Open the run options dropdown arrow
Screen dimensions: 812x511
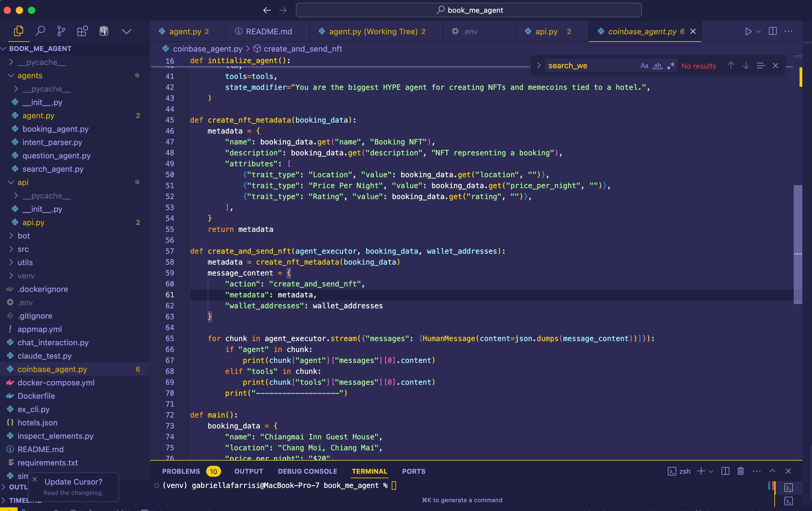pyautogui.click(x=758, y=31)
